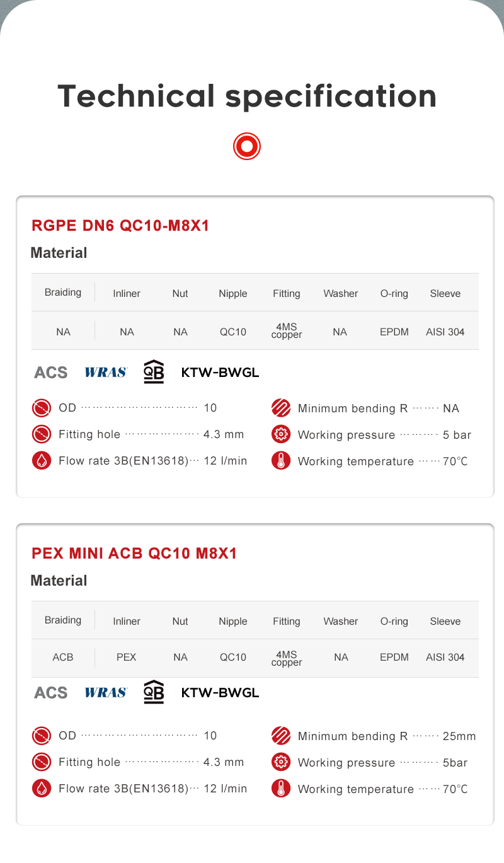Screen dimensions: 504x863
Task: Click the fitting hole icon in the PEX MINI card
Action: tap(42, 762)
